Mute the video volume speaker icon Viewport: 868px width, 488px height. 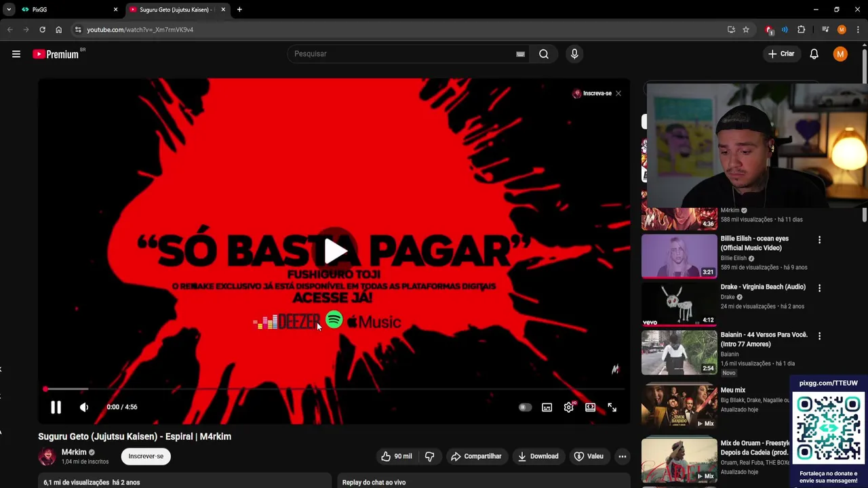[x=84, y=407]
